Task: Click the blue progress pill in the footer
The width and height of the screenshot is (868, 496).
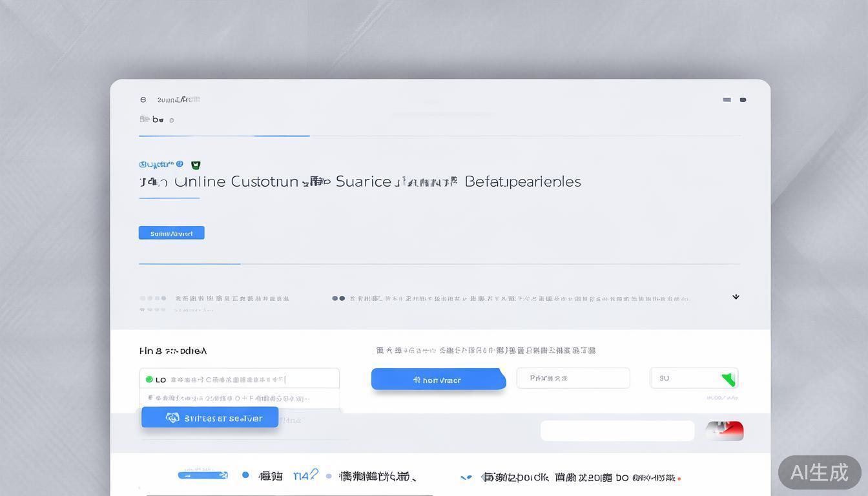Action: (203, 475)
